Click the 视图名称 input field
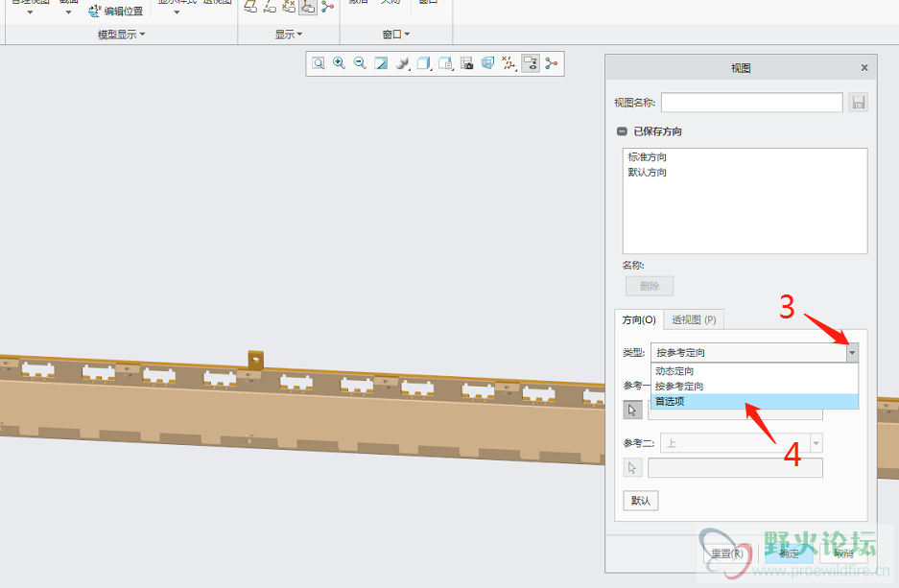The image size is (899, 588). point(751,102)
